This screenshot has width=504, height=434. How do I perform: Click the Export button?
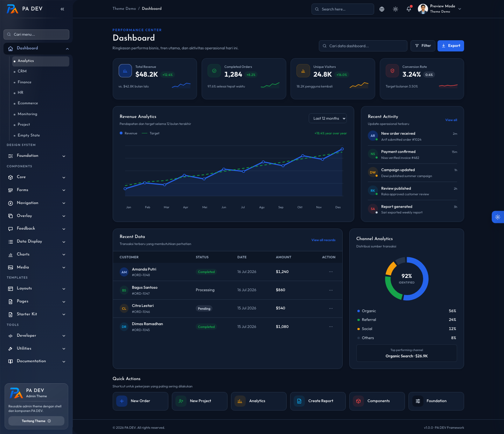coord(451,46)
